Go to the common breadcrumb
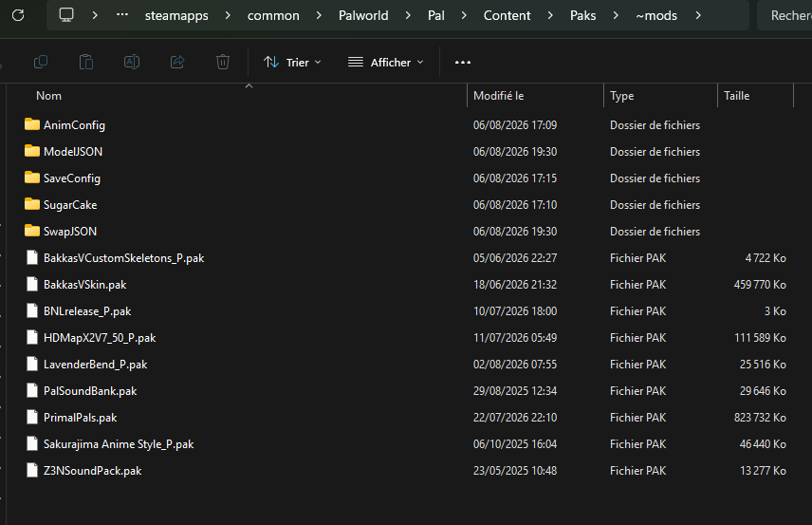 [273, 15]
